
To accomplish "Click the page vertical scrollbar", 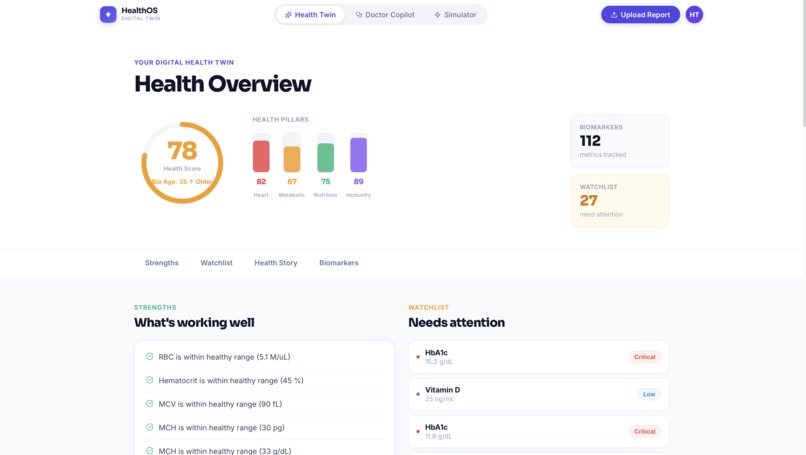I will tap(803, 64).
